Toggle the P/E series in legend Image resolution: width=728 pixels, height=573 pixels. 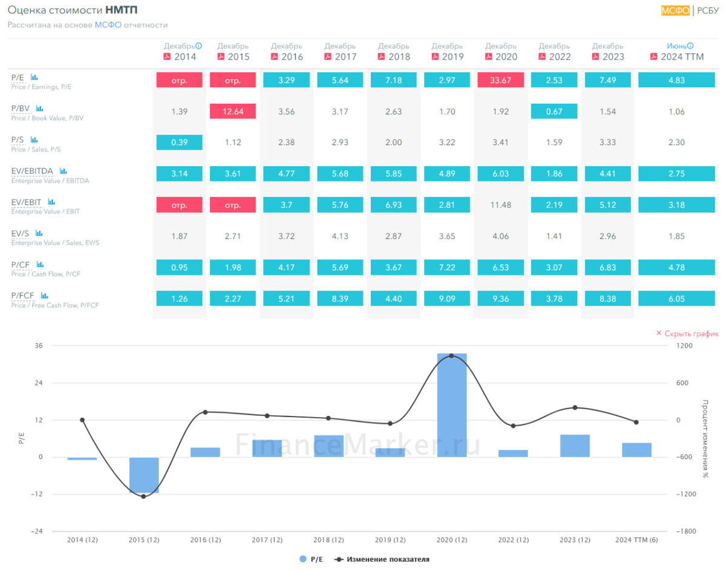pyautogui.click(x=311, y=559)
